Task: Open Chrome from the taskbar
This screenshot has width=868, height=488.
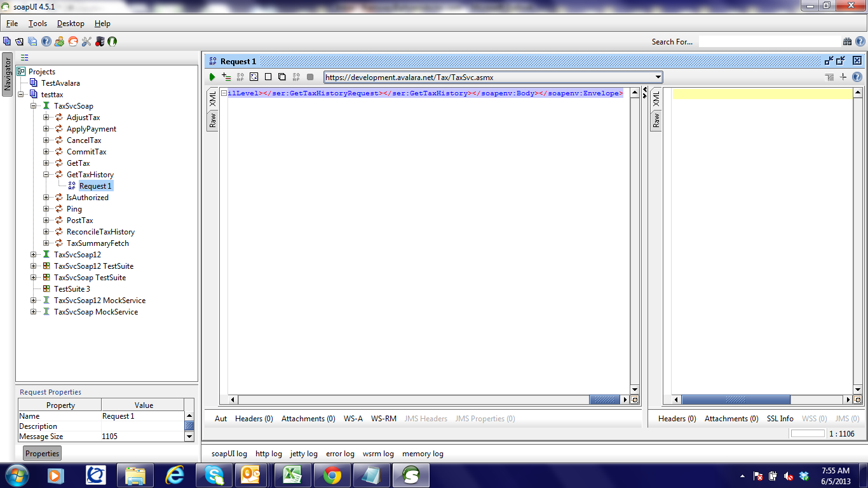Action: click(332, 475)
